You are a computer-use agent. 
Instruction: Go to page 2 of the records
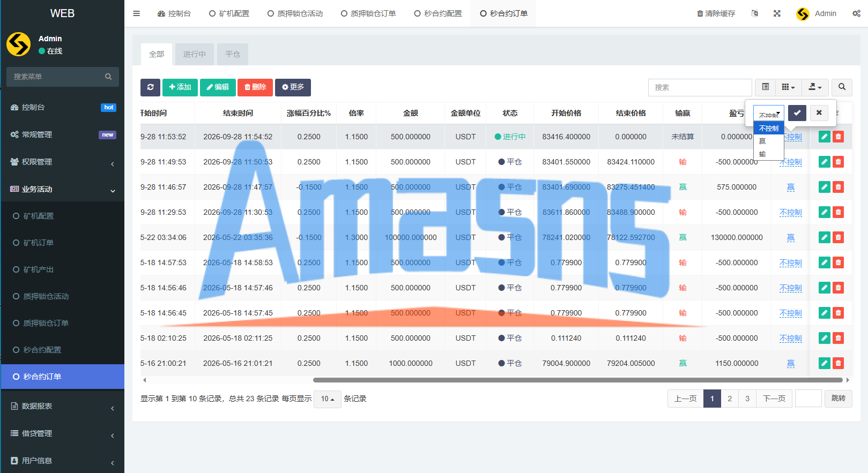point(730,399)
